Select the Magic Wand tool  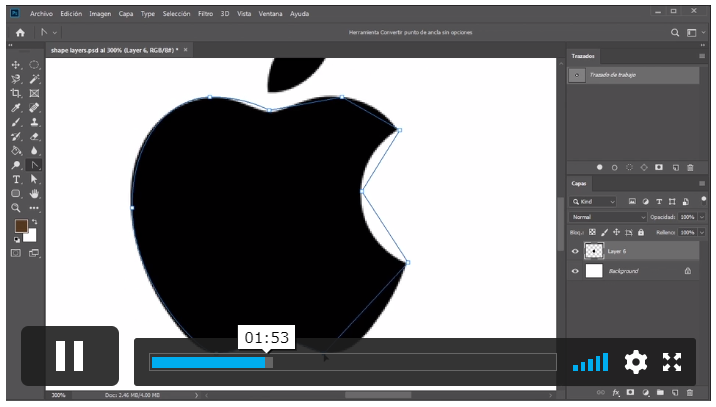(34, 79)
